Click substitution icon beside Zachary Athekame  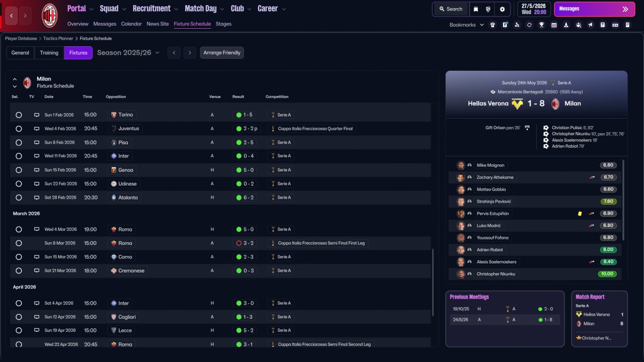click(593, 177)
